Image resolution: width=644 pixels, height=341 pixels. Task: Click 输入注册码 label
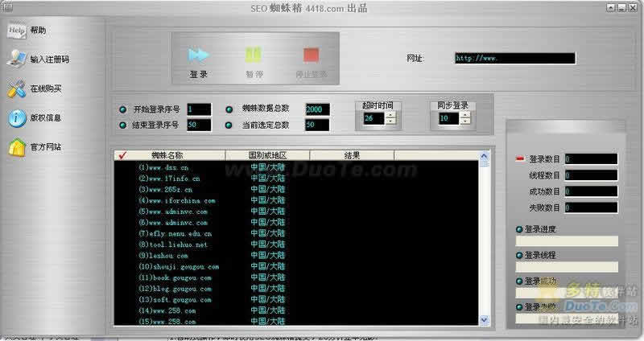[x=50, y=59]
